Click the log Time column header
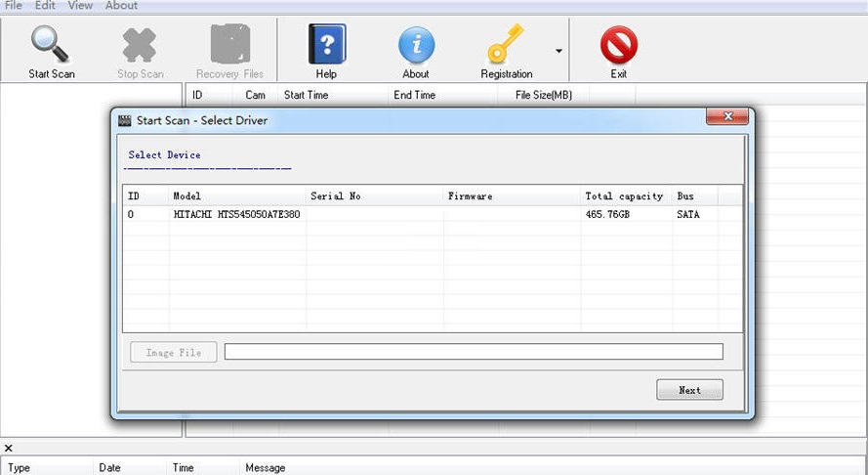The width and height of the screenshot is (868, 475). [203, 467]
